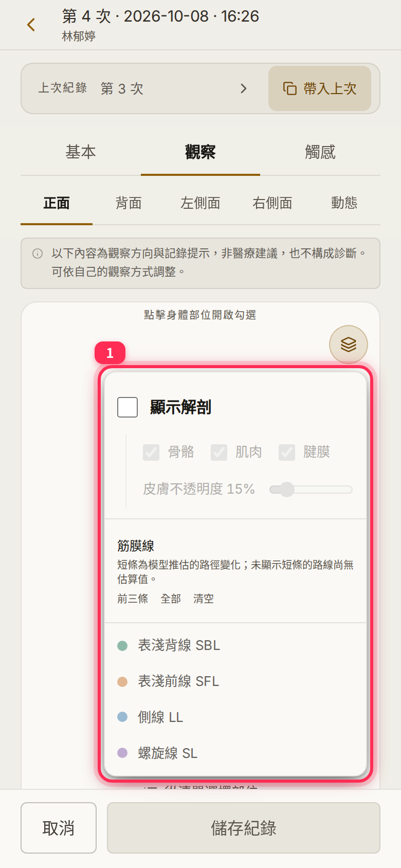This screenshot has width=401, height=868.
Task: Click the info icon in the notice
Action: (x=38, y=254)
